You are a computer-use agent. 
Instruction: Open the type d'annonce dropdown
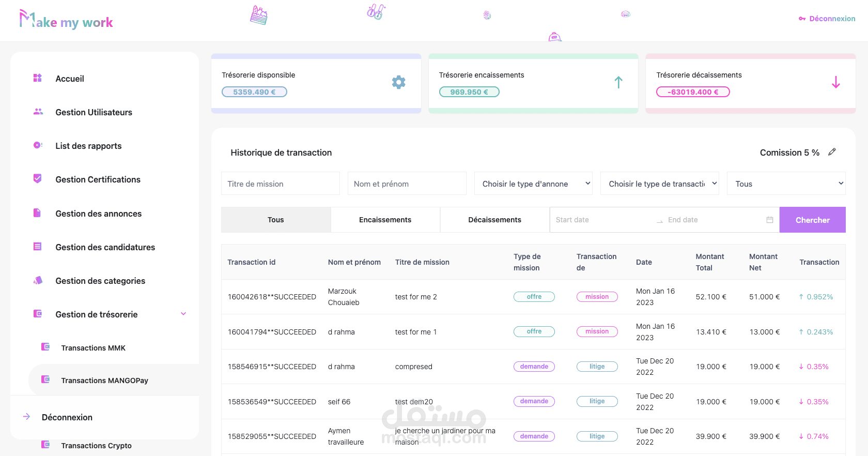[533, 184]
